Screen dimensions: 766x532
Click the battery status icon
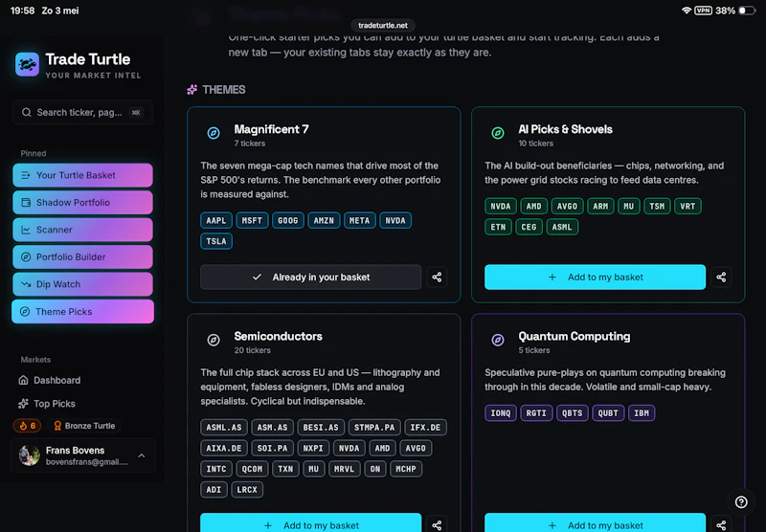tap(747, 11)
